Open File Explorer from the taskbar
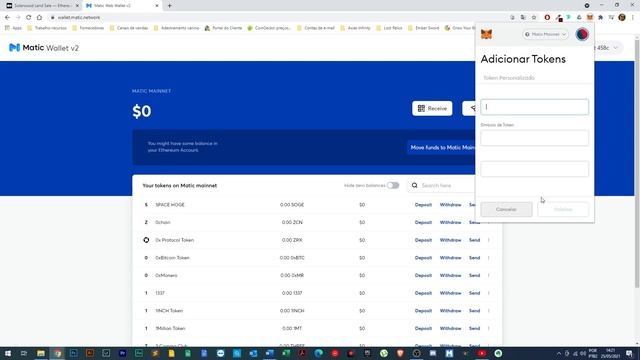640x360 pixels. 41,353
